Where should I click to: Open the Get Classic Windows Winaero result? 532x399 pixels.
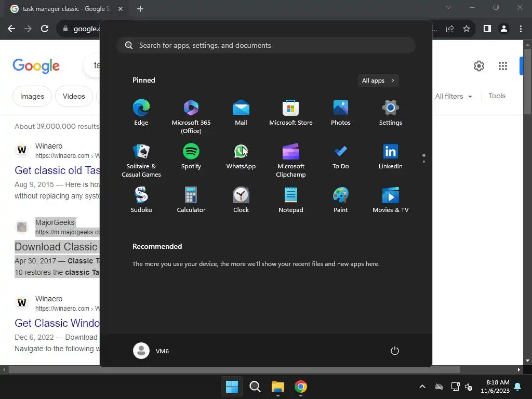point(57,323)
